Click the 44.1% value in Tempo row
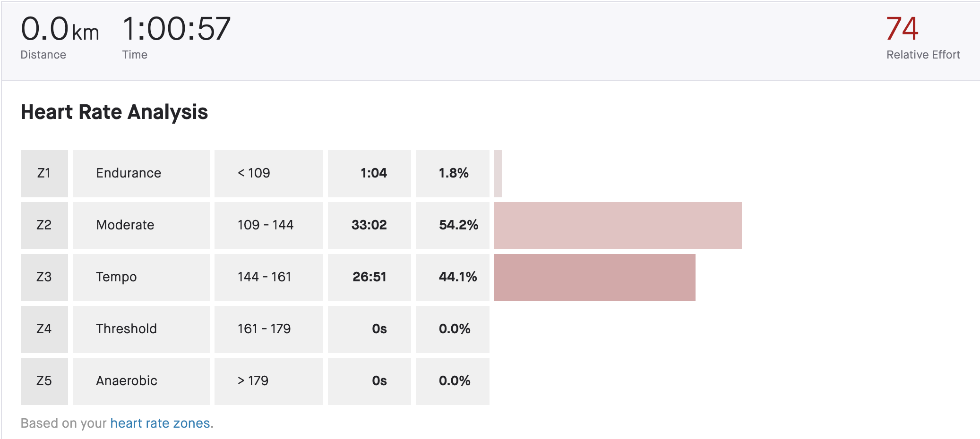Screen dimensions: 980x439 pos(458,277)
